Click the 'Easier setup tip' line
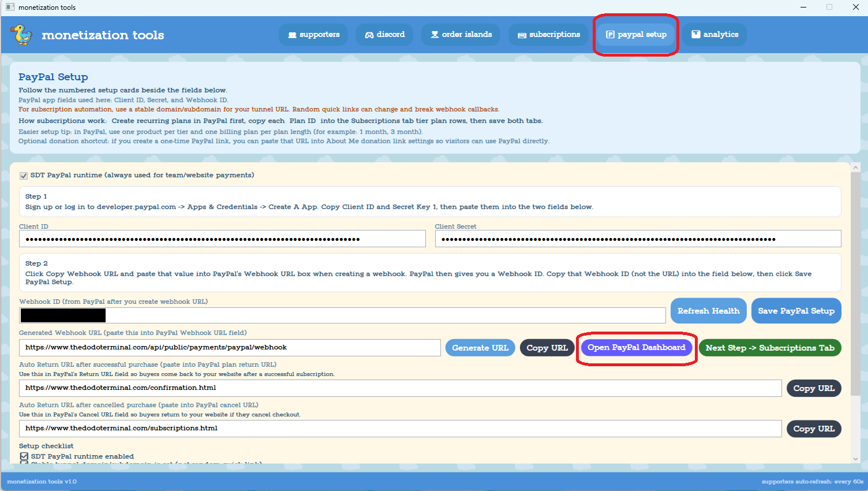868x491 pixels. (220, 132)
